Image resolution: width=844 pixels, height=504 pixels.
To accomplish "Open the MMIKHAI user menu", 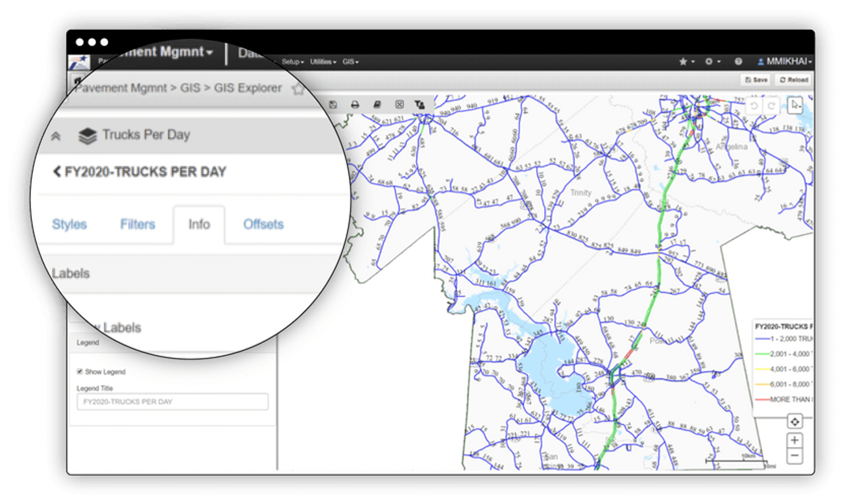I will [x=785, y=61].
